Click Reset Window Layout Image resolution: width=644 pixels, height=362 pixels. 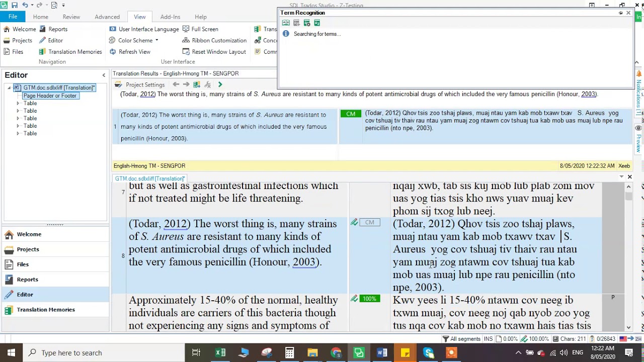tap(214, 52)
